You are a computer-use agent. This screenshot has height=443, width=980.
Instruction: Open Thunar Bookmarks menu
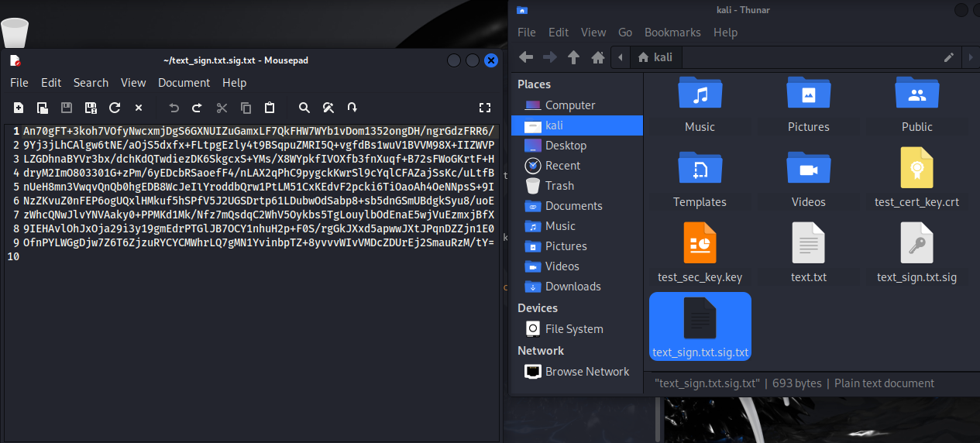point(672,33)
